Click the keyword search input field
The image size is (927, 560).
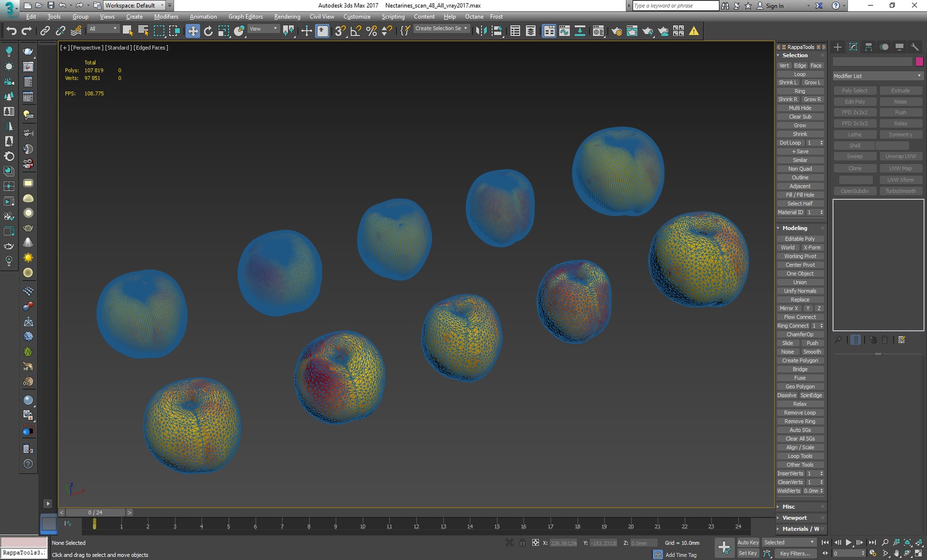(676, 6)
